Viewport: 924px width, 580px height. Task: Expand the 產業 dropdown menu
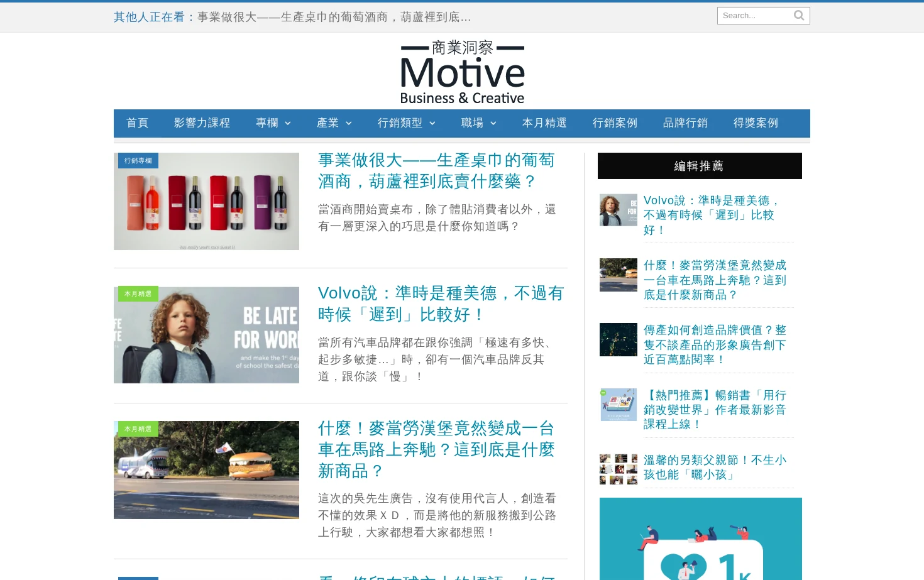[x=334, y=123]
